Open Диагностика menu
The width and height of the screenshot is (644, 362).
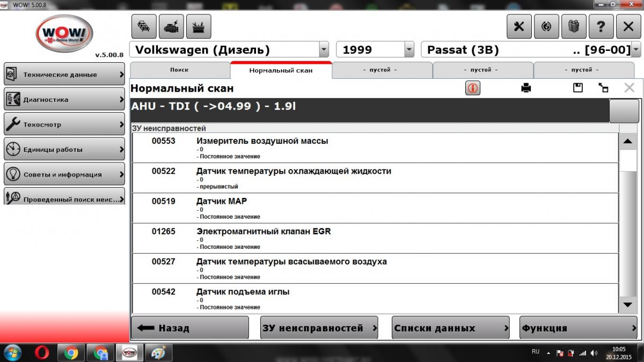point(64,99)
